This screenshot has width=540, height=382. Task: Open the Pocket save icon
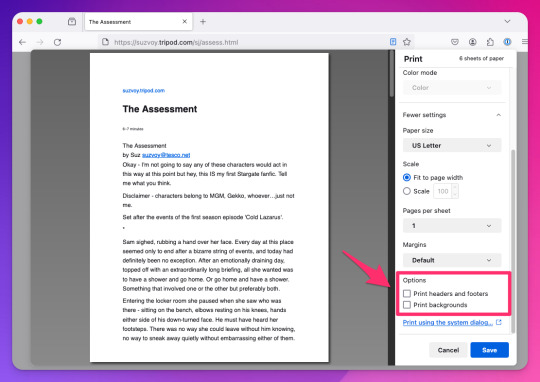[455, 42]
